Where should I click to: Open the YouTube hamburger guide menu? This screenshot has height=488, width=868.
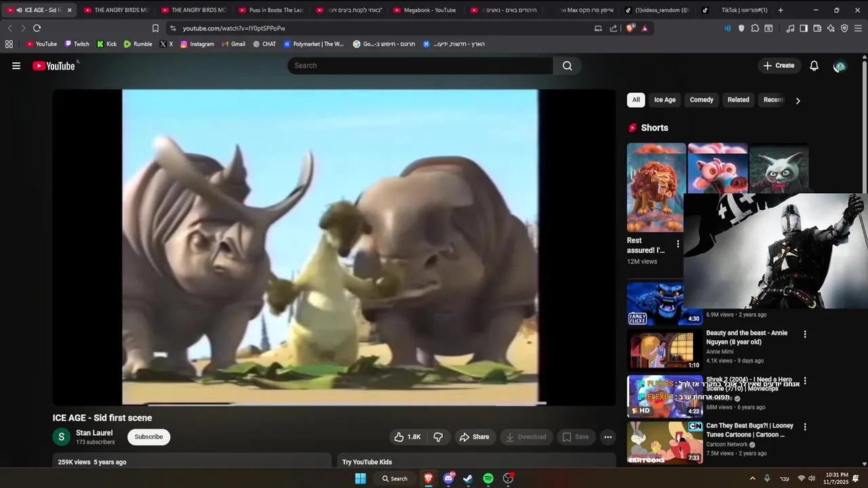[x=16, y=66]
